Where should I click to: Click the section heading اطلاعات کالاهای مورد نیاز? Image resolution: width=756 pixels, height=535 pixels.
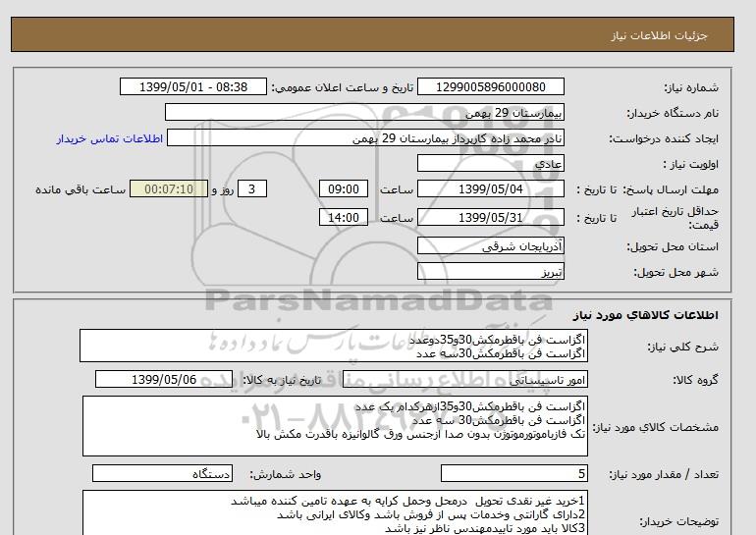[646, 315]
